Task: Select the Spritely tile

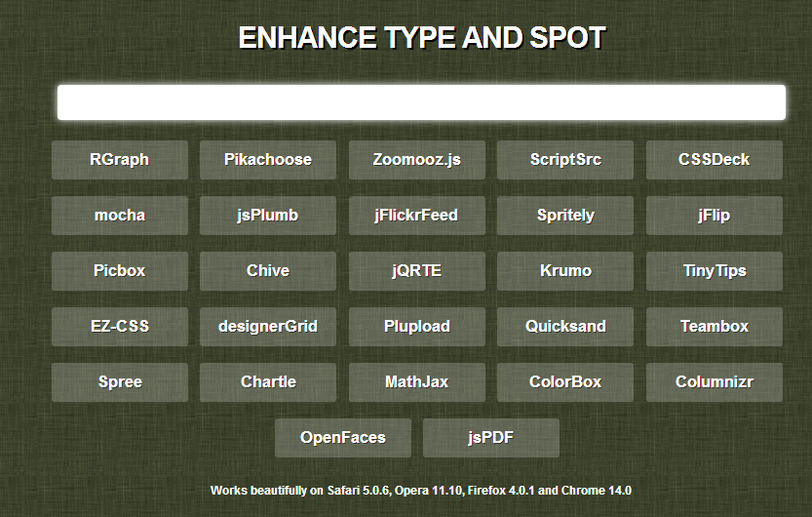Action: pos(565,215)
